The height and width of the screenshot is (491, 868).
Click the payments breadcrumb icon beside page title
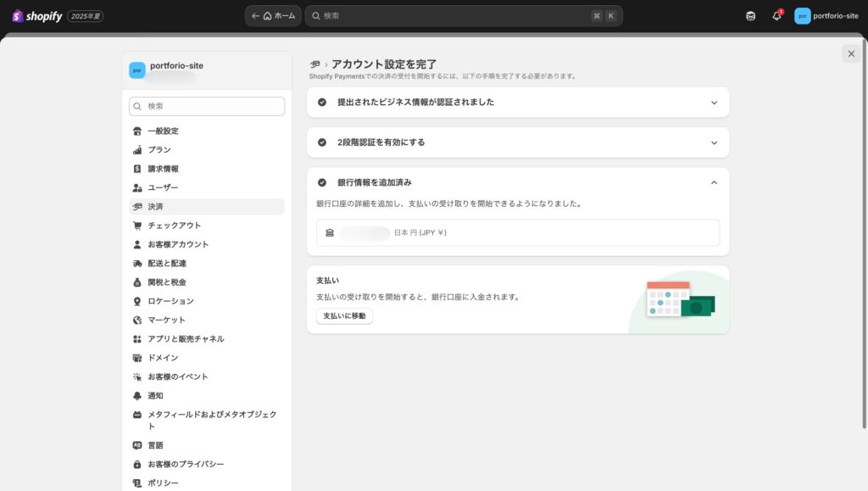point(315,64)
